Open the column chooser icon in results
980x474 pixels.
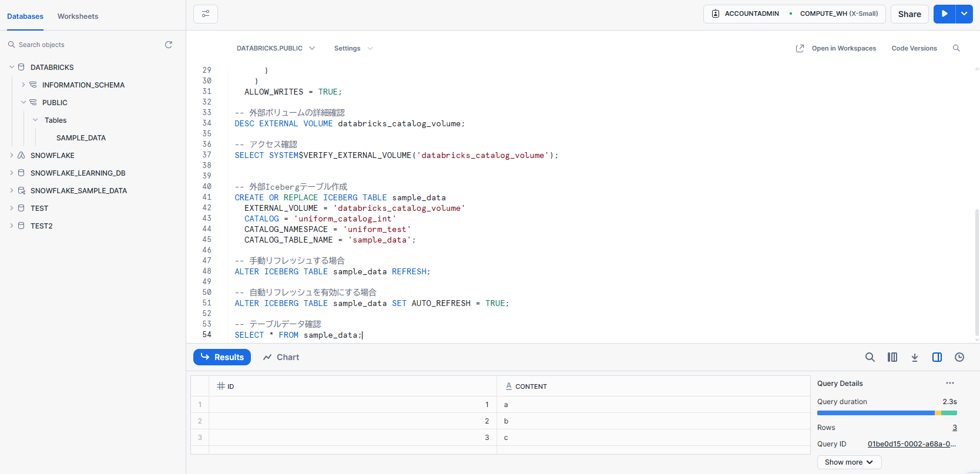[x=892, y=357]
